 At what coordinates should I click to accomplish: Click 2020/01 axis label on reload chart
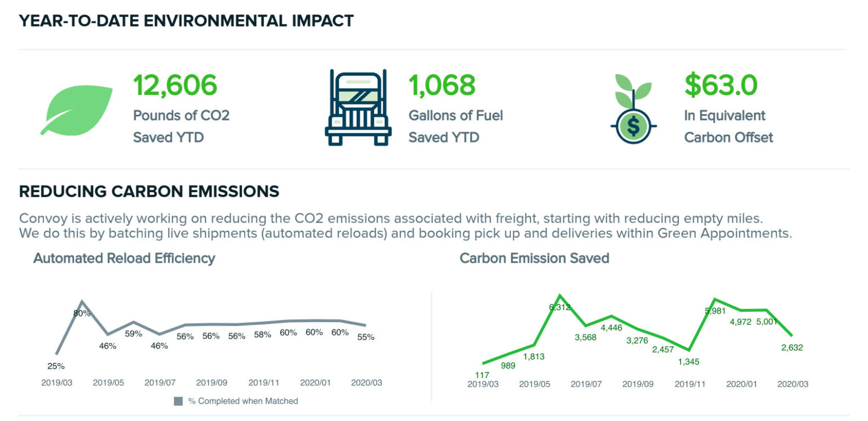315,383
